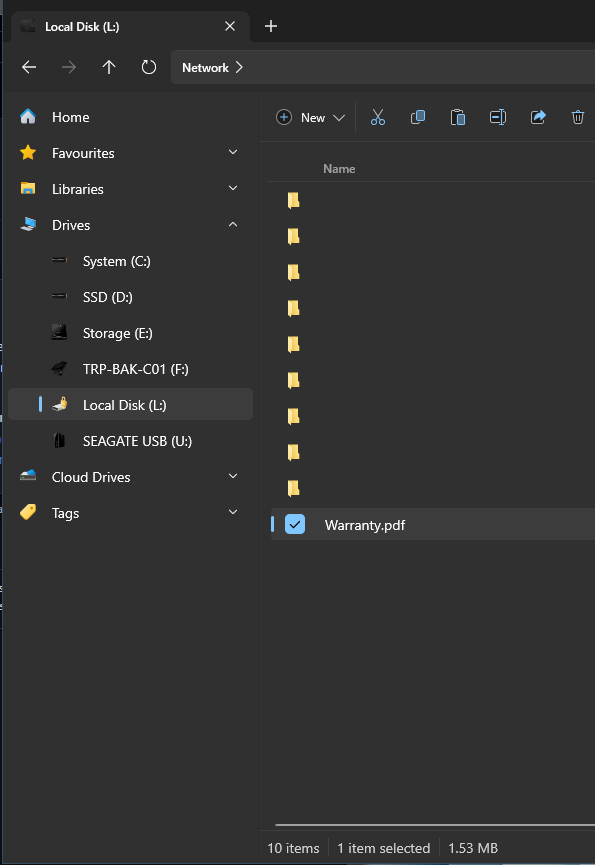Click the refresh icon in the address bar
Image resolution: width=595 pixels, height=865 pixels.
point(148,67)
